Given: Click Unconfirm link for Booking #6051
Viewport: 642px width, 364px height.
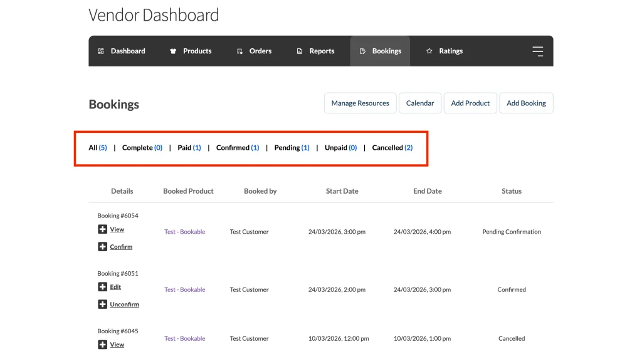Looking at the screenshot, I should click(x=125, y=304).
